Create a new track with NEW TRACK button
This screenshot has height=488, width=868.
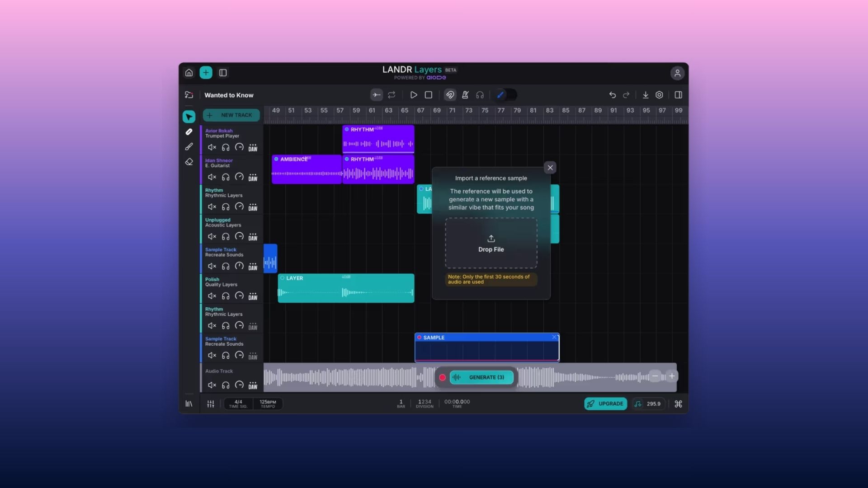point(231,115)
